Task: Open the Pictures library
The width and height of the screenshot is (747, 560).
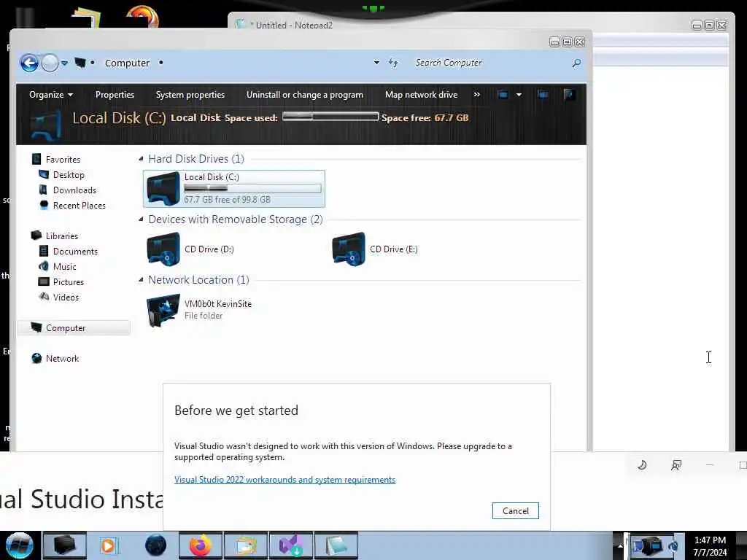Action: click(x=68, y=282)
